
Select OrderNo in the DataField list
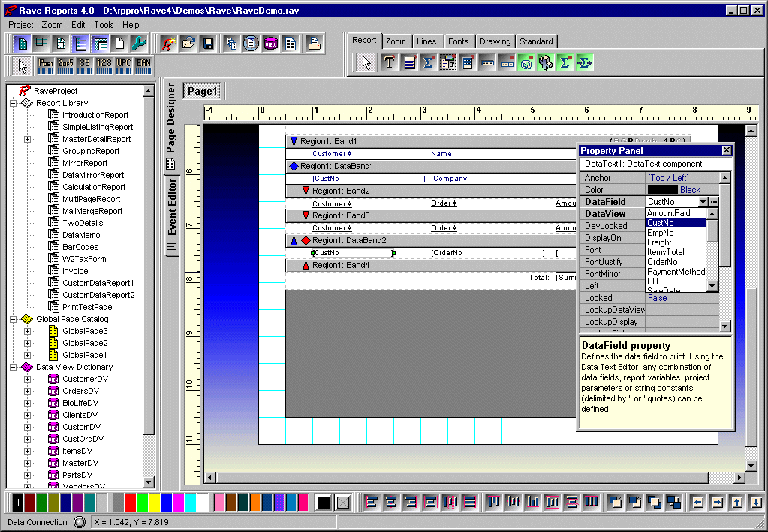click(662, 262)
